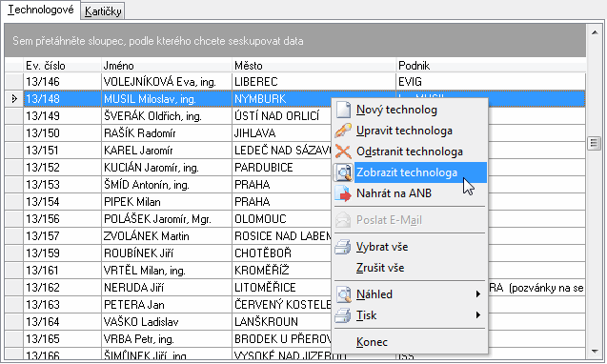Sort by the Ev. číslo column header

click(62, 66)
